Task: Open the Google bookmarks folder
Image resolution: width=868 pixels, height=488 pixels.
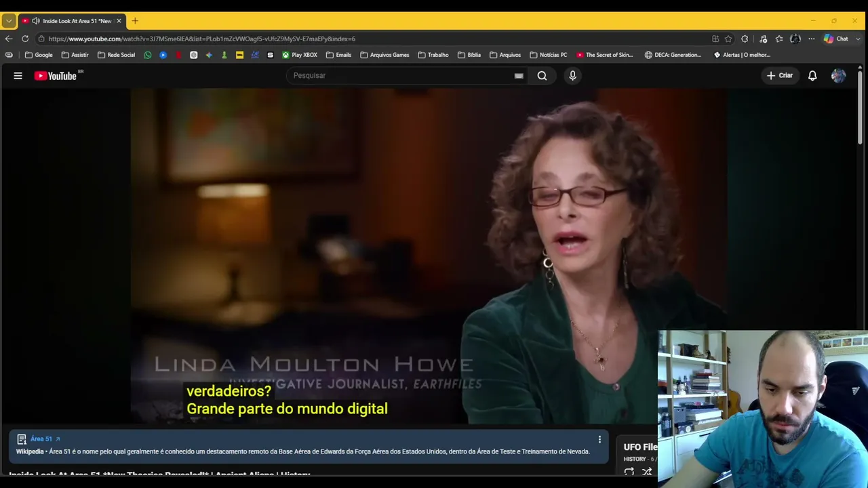Action: coord(39,55)
